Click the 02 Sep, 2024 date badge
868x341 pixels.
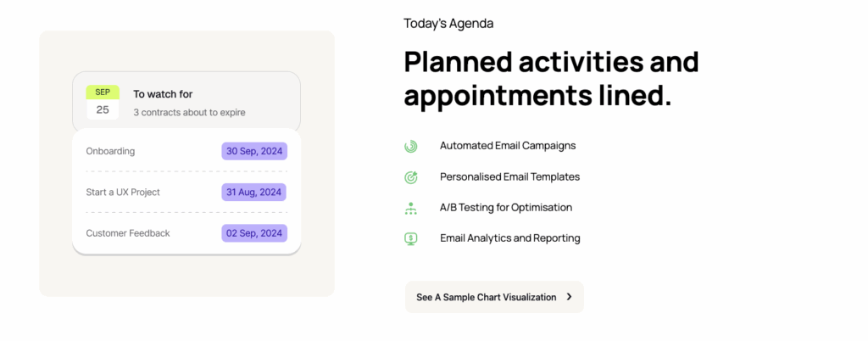(x=254, y=233)
